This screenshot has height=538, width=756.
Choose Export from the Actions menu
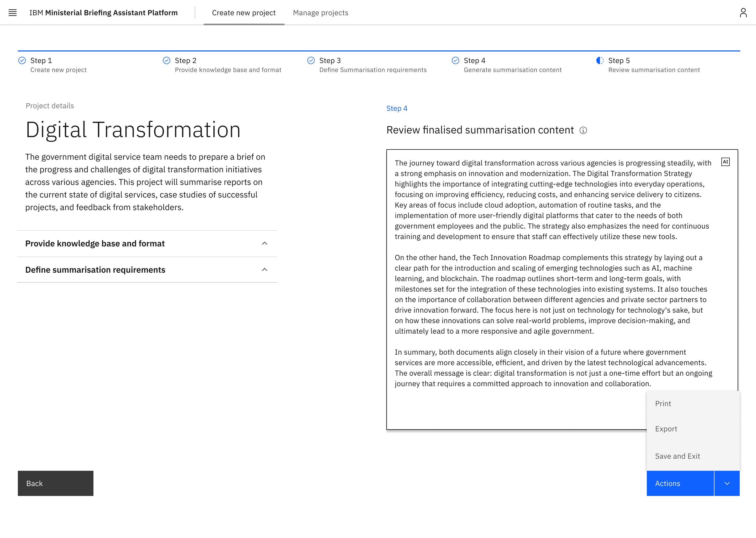(693, 429)
